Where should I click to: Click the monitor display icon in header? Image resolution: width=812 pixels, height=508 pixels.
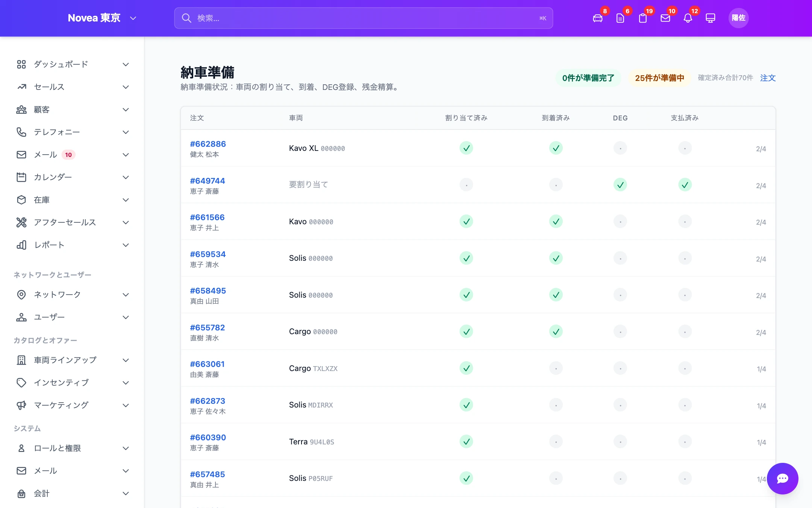click(710, 18)
